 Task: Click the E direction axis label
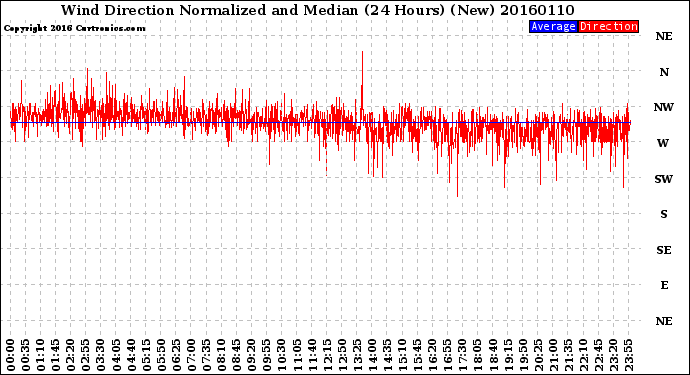pos(664,285)
